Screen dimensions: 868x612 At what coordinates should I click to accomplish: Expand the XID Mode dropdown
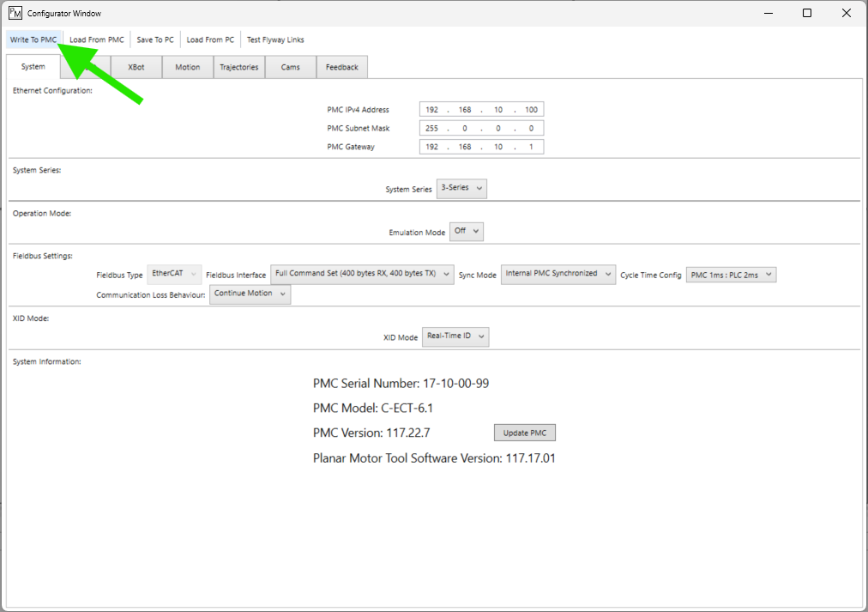(x=455, y=337)
